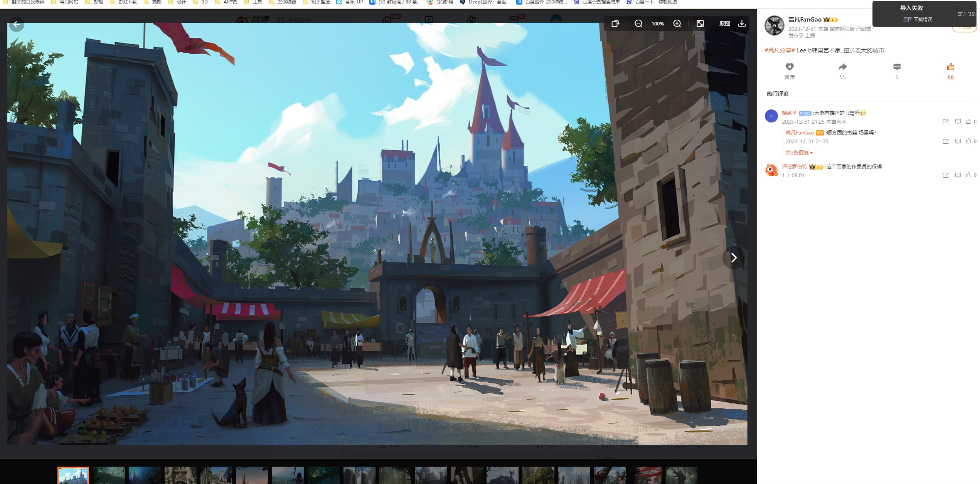Dismiss notification via 离开(3S)

967,14
